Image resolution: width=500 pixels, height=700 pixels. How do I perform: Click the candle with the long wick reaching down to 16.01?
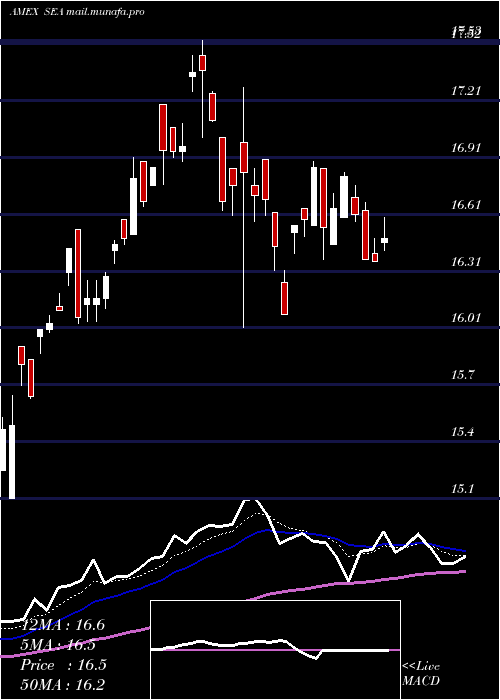pyautogui.click(x=244, y=158)
